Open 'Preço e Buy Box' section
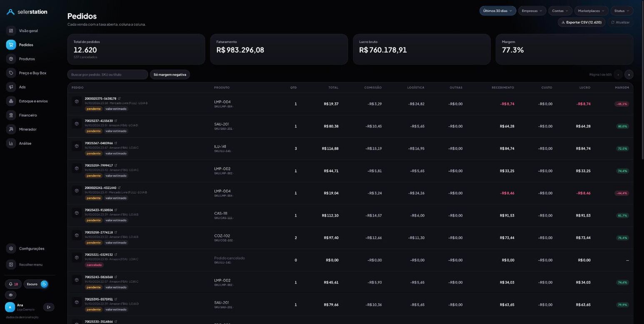 (30, 73)
